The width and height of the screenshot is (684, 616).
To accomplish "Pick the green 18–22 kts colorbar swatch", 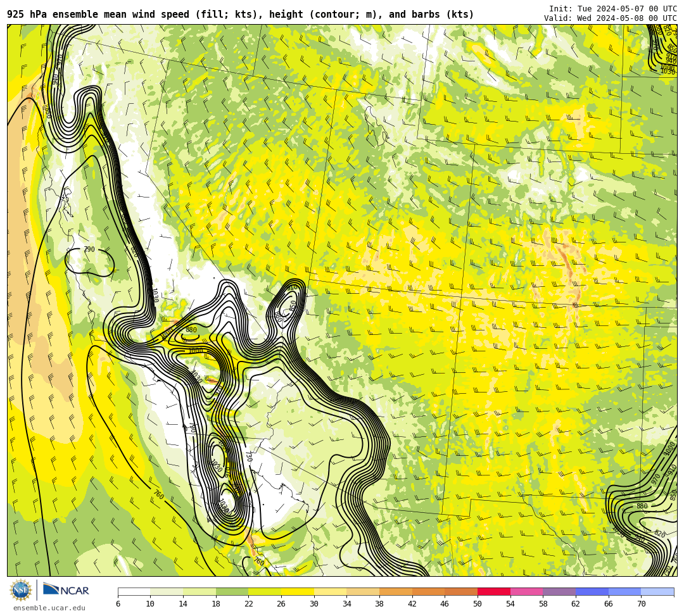I will click(x=232, y=591).
